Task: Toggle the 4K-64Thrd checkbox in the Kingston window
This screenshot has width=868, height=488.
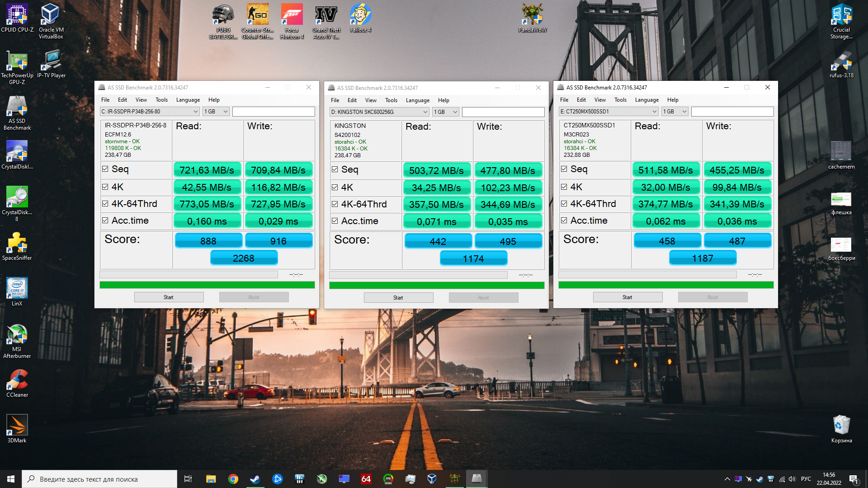Action: [335, 204]
